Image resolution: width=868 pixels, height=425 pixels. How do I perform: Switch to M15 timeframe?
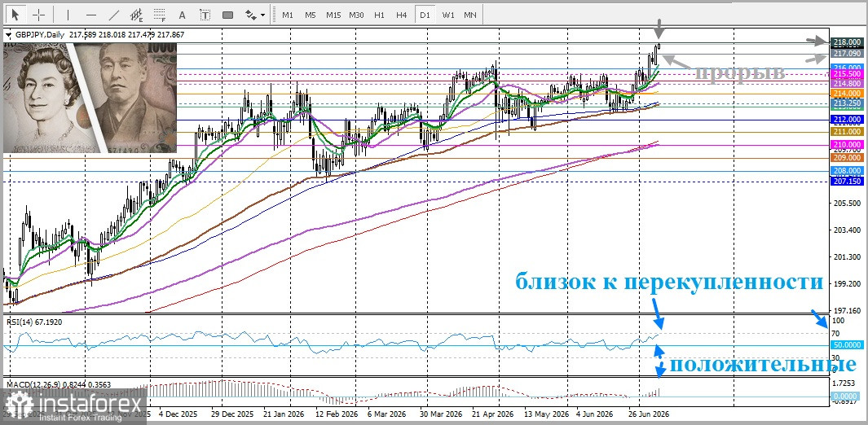tap(333, 15)
